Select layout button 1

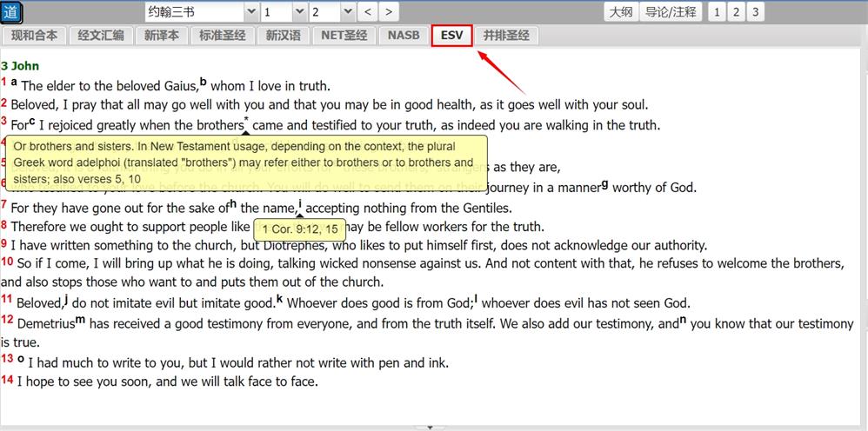(717, 11)
